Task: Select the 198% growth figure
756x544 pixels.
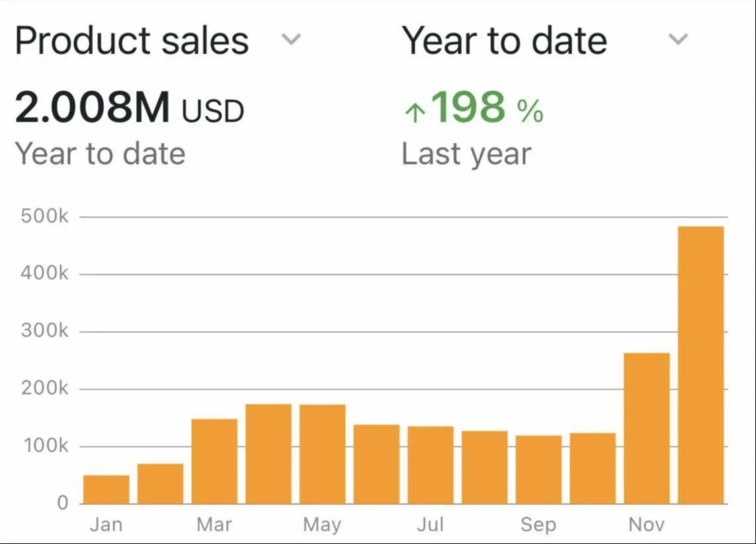Action: pos(487,108)
